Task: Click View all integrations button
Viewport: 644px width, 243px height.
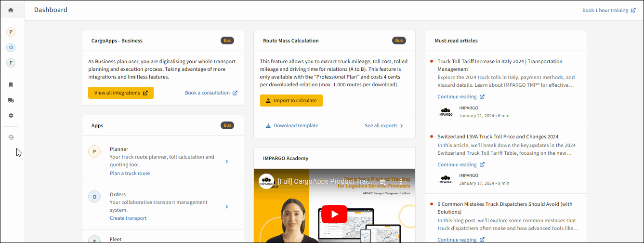Action: click(121, 93)
